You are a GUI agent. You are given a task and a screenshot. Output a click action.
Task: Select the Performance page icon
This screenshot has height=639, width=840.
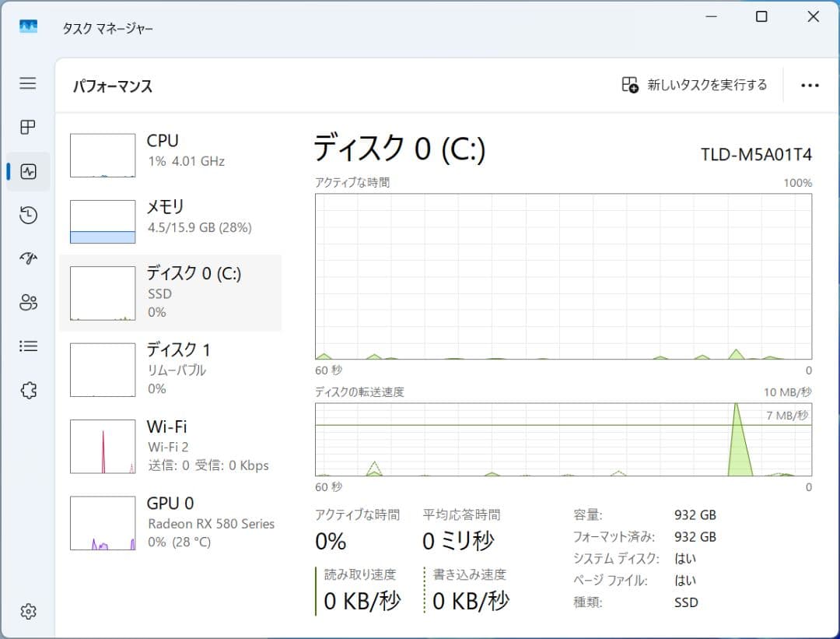[28, 171]
